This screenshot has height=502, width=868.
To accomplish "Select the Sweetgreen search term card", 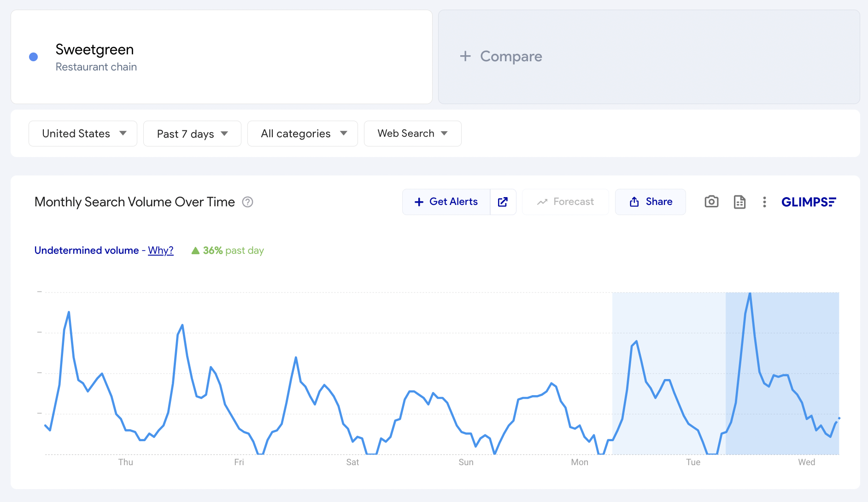I will 222,57.
